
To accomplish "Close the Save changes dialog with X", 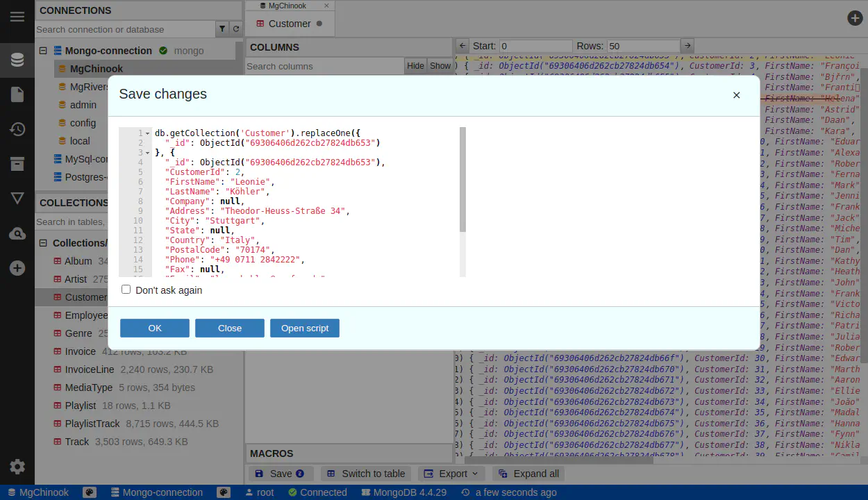I will pos(737,95).
